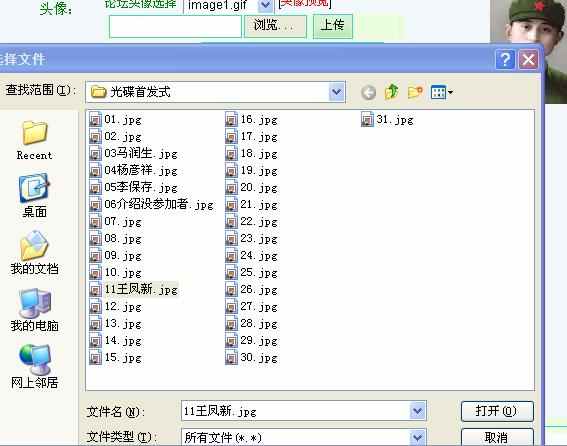Select file 06介绍没参加者.jpg
The width and height of the screenshot is (567, 446).
(152, 205)
